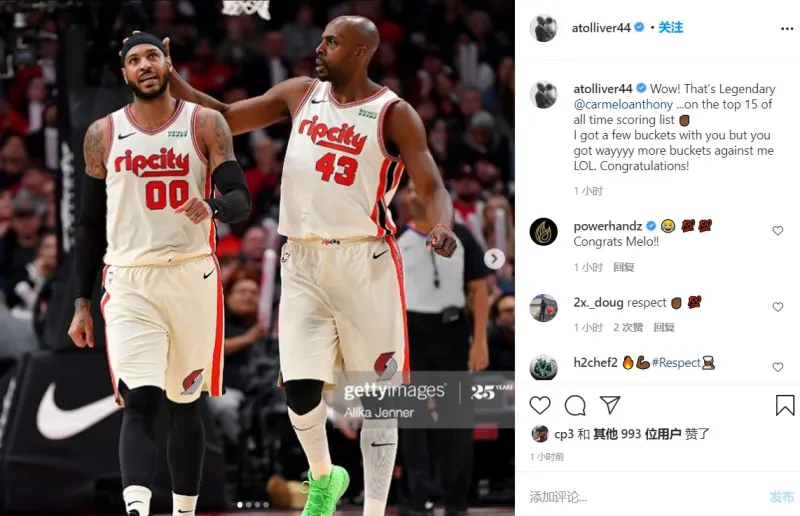The width and height of the screenshot is (800, 516).
Task: Like the post with heart icon
Action: click(x=540, y=405)
